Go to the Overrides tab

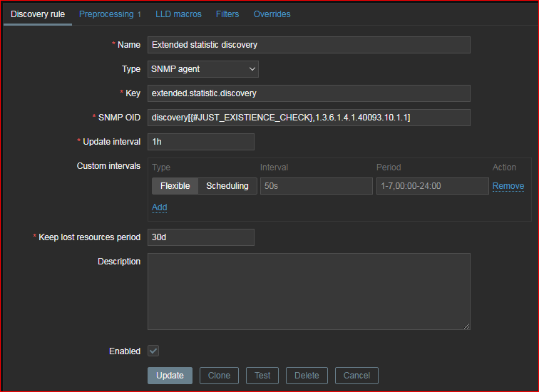tap(272, 14)
